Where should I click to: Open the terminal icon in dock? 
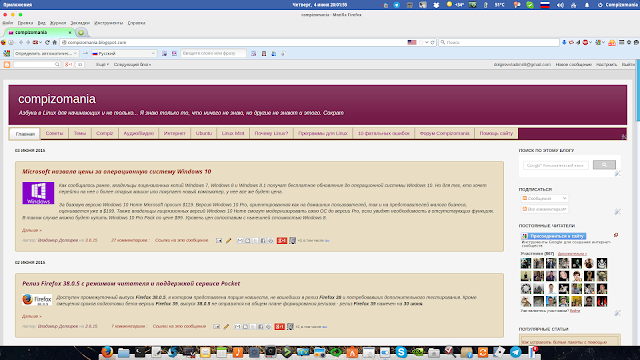140,352
